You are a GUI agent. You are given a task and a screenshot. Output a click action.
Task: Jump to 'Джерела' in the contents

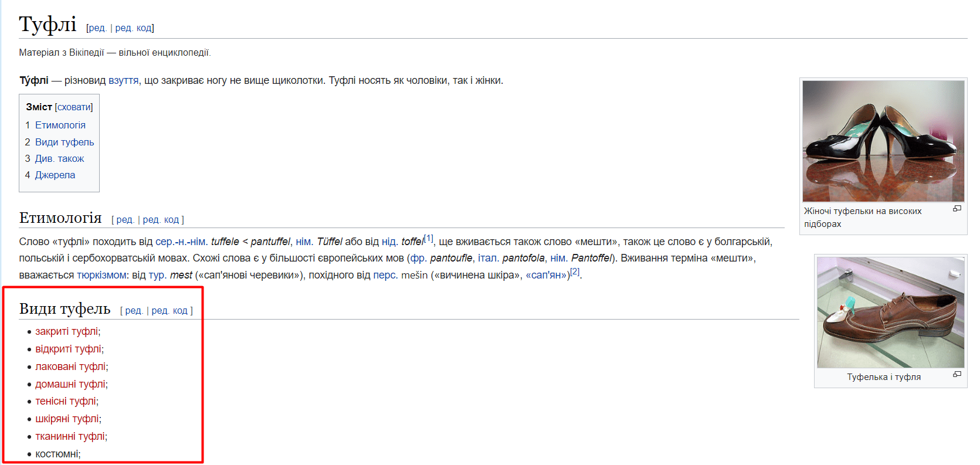[x=55, y=175]
